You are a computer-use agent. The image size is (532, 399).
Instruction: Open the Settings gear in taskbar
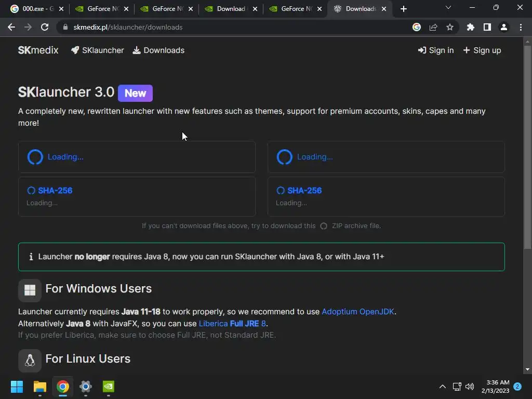pos(86,387)
